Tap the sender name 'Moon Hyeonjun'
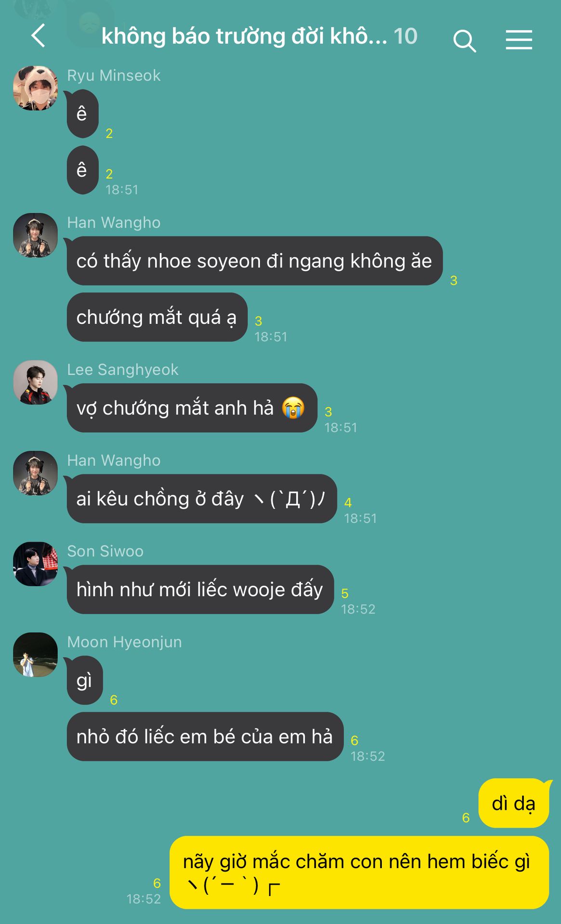 [x=124, y=642]
